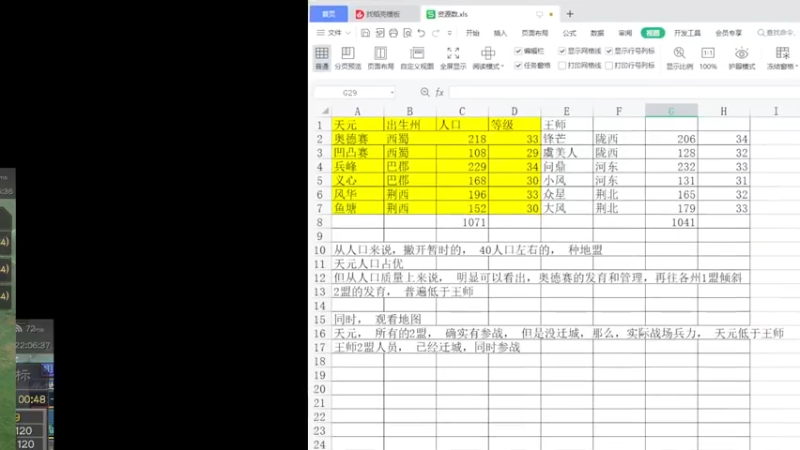Select the View (视图) ribbon tab
The height and width of the screenshot is (450, 800).
pos(653,33)
